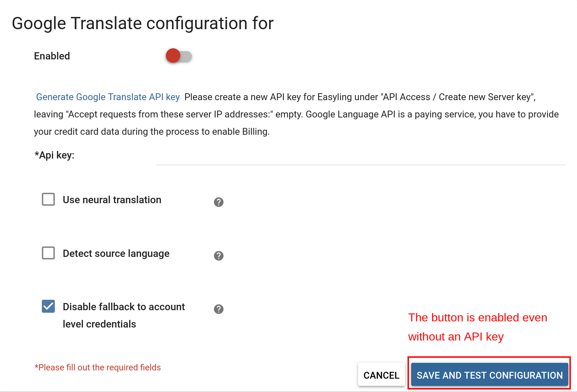This screenshot has height=392, width=577.
Task: Click the "*Api key:" label
Action: click(54, 155)
